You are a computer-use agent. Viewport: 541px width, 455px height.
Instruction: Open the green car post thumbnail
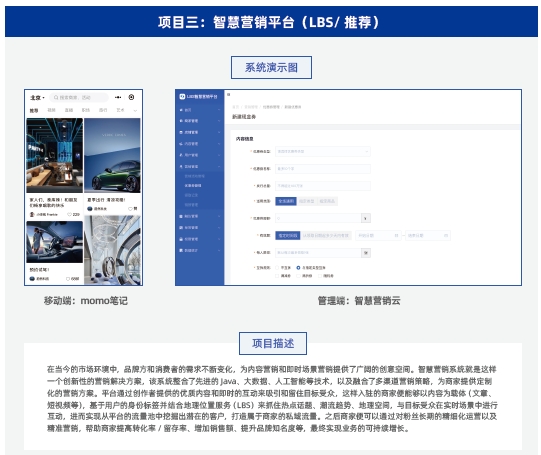pyautogui.click(x=112, y=155)
